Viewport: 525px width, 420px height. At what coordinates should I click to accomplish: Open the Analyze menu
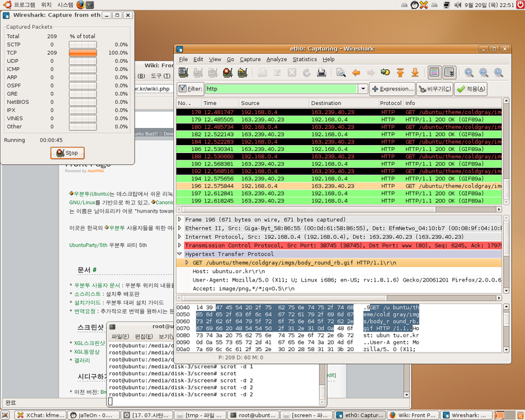click(276, 59)
